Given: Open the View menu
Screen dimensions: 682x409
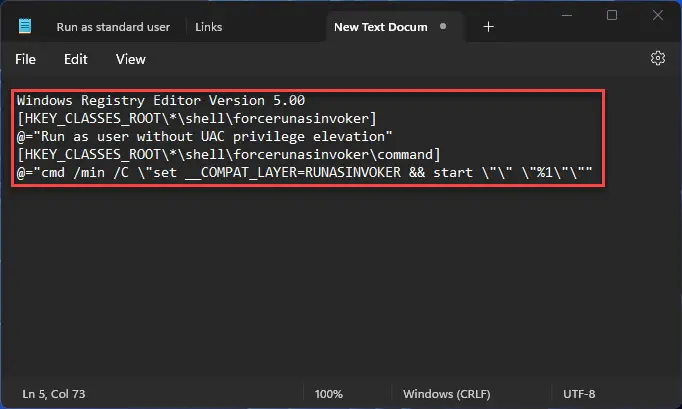Looking at the screenshot, I should [131, 59].
